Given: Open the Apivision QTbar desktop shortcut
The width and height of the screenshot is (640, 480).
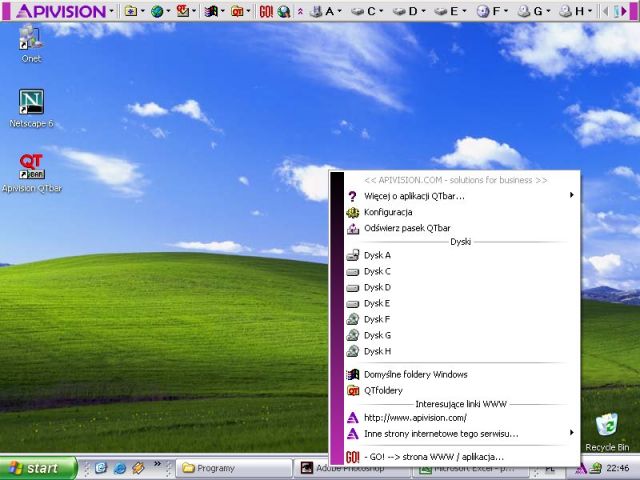Looking at the screenshot, I should click(x=31, y=173).
